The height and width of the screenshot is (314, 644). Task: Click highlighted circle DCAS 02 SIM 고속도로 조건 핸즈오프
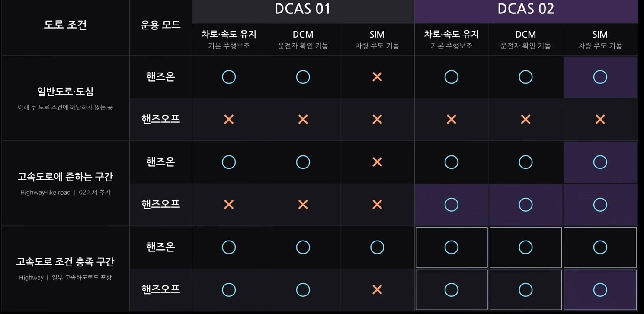(x=600, y=289)
